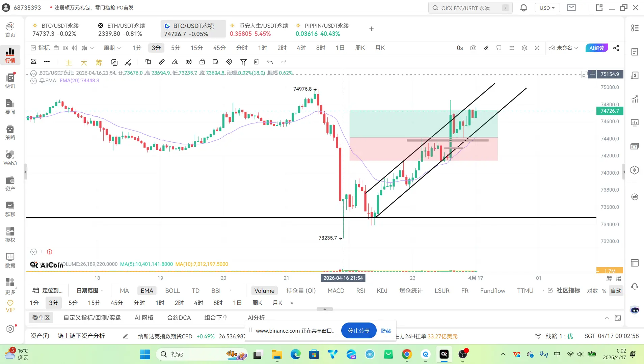Select the 1日 timeframe in top toolbar
This screenshot has height=364, width=644.
(340, 48)
